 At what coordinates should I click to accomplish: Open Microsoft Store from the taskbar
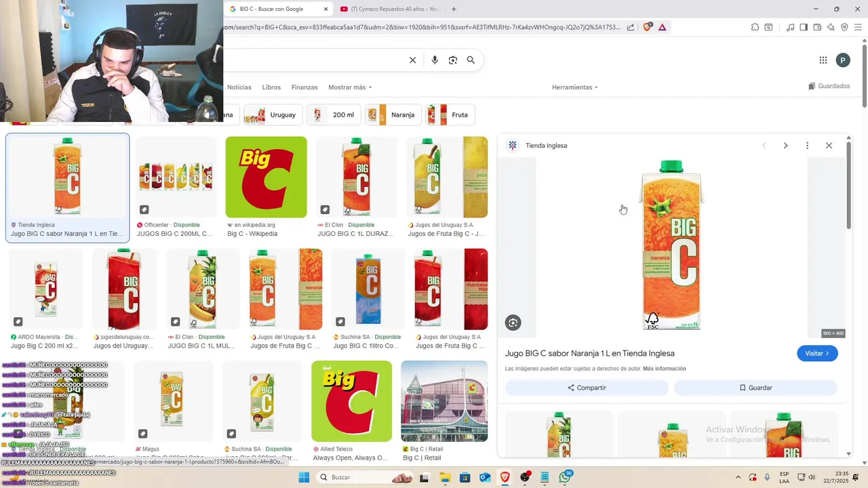(465, 478)
